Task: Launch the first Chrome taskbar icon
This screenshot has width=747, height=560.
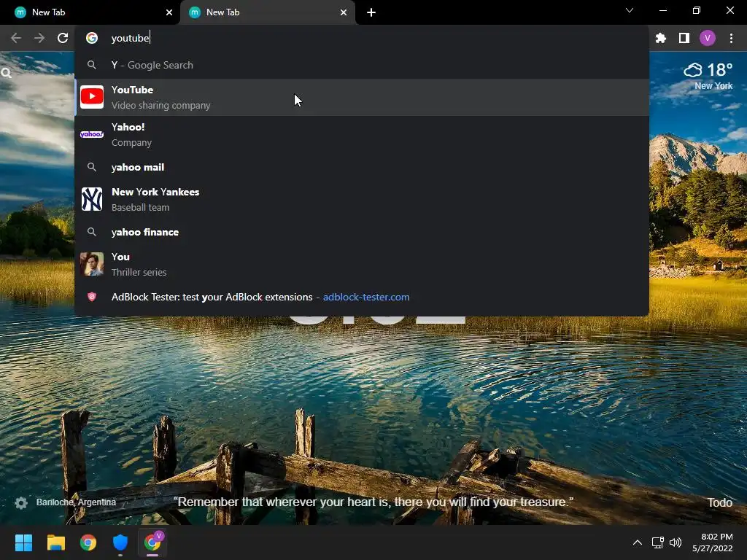Action: pos(88,542)
